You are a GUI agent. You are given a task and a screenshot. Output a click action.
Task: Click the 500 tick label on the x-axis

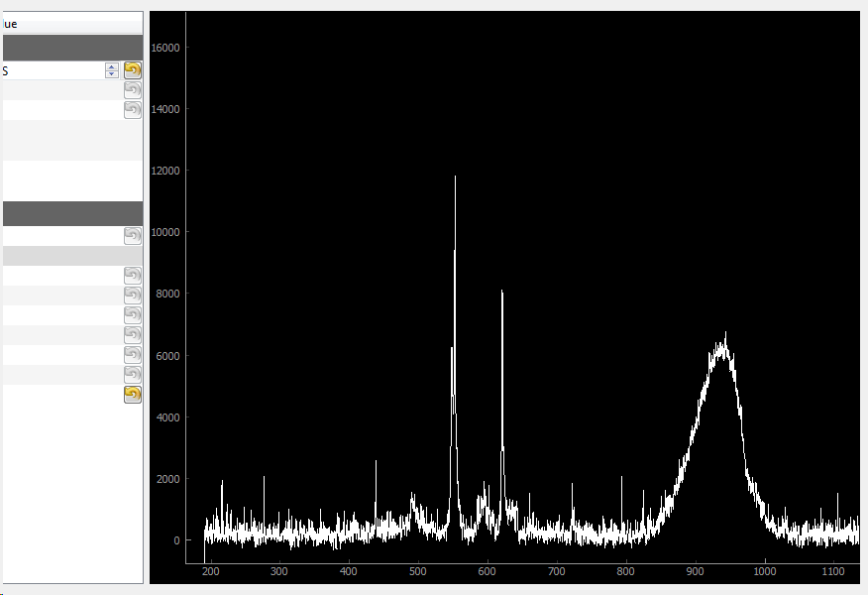pyautogui.click(x=417, y=571)
